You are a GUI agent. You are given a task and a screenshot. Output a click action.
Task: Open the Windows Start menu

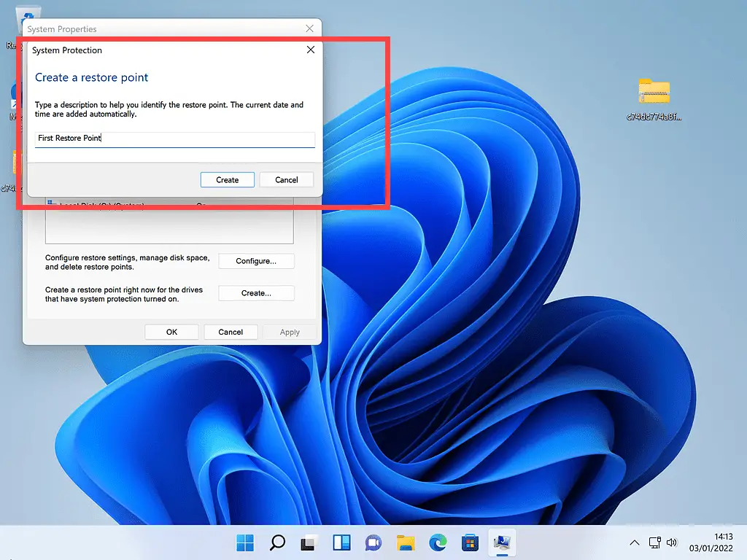coord(245,542)
